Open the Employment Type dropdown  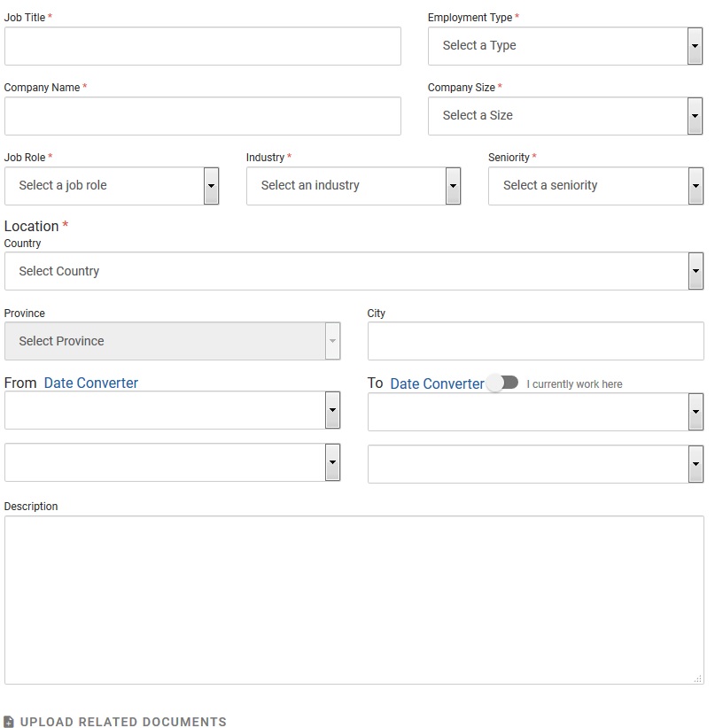point(565,46)
